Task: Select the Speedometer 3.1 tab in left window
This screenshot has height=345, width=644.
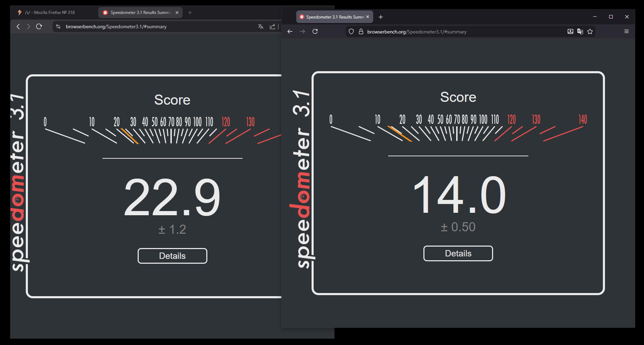Action: 140,13
